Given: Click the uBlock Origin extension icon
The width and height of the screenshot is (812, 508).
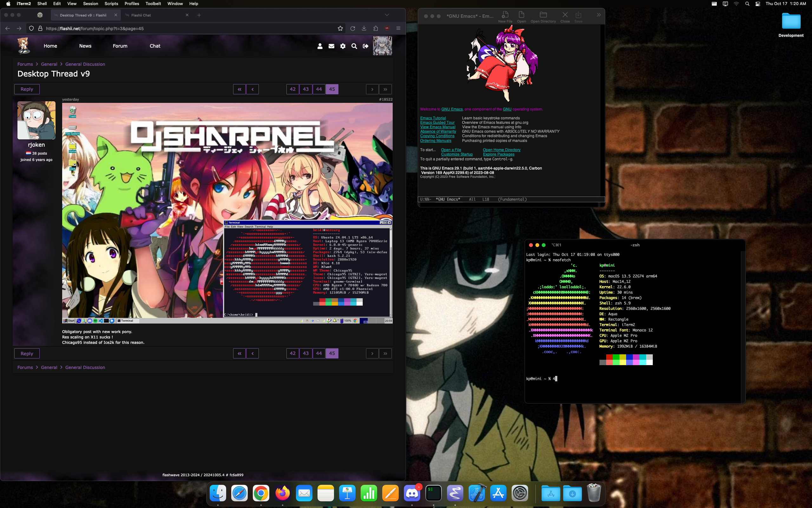Looking at the screenshot, I should point(387,29).
